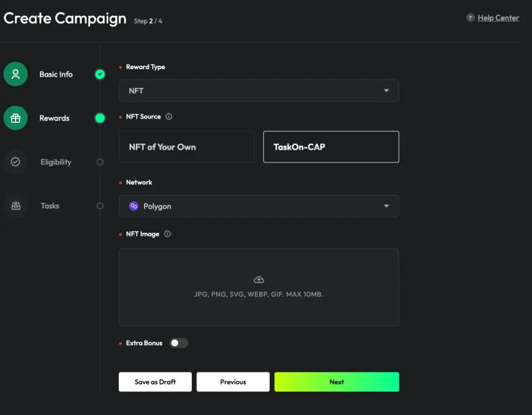Toggle the Extra Bonus switch
Image resolution: width=532 pixels, height=415 pixels.
click(179, 343)
